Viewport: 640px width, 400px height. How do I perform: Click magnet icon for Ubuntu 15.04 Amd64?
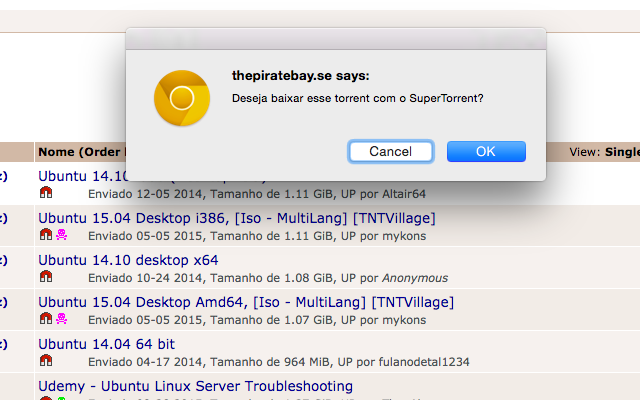click(46, 318)
